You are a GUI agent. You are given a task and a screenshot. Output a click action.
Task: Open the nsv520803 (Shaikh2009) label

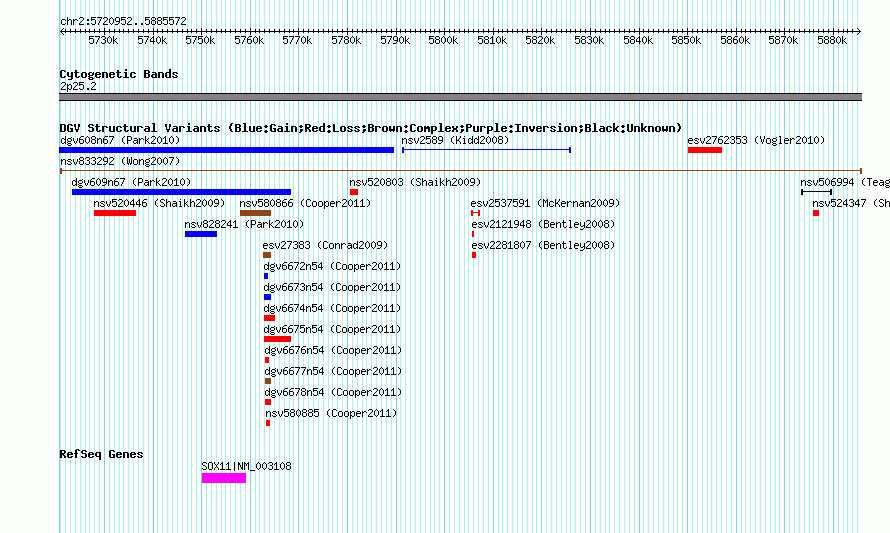[x=415, y=182]
